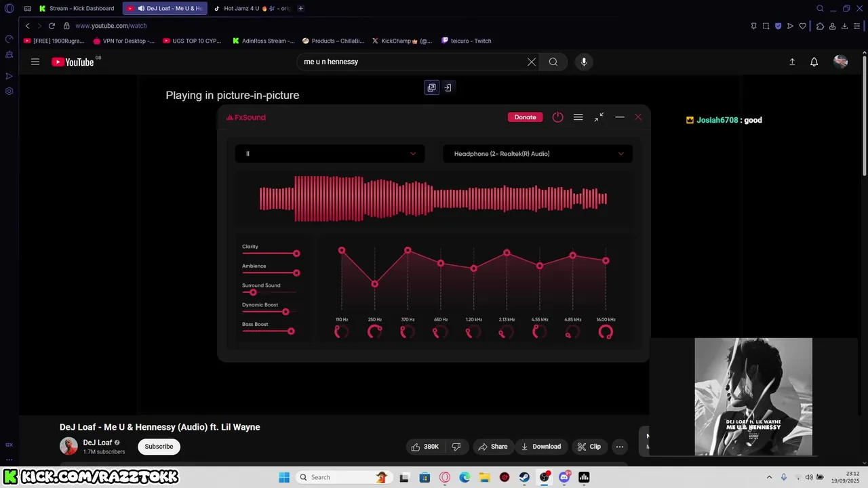Click the 650 Hz frequency knob
This screenshot has width=868, height=488.
pos(441,331)
